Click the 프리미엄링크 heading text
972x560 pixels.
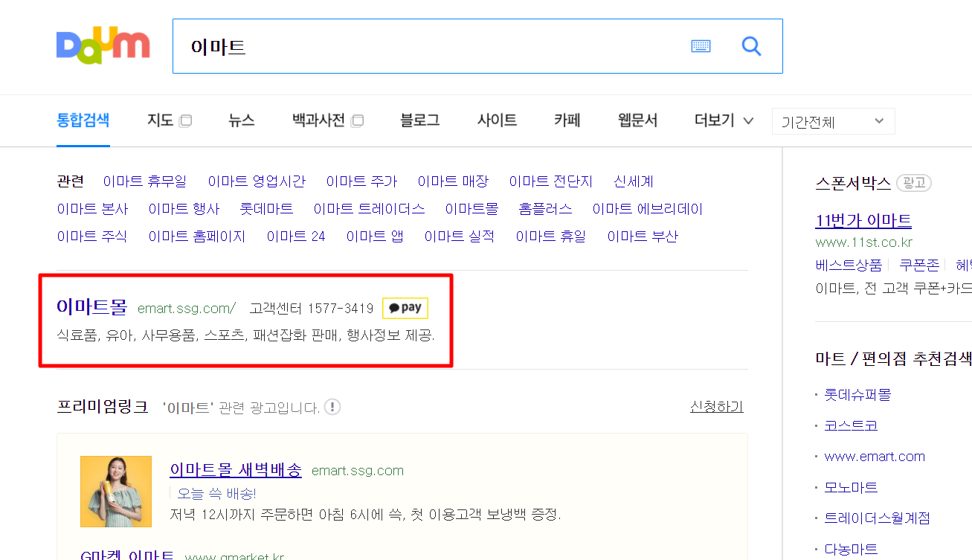tap(103, 407)
